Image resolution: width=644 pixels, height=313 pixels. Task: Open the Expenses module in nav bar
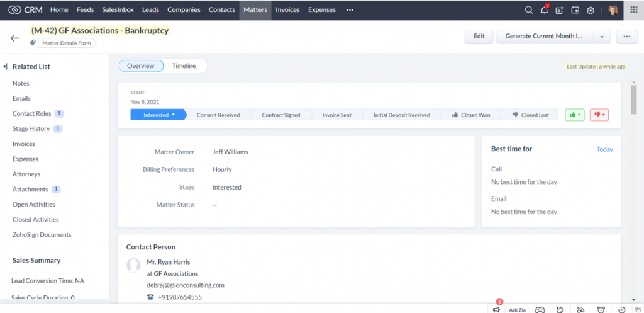(321, 10)
